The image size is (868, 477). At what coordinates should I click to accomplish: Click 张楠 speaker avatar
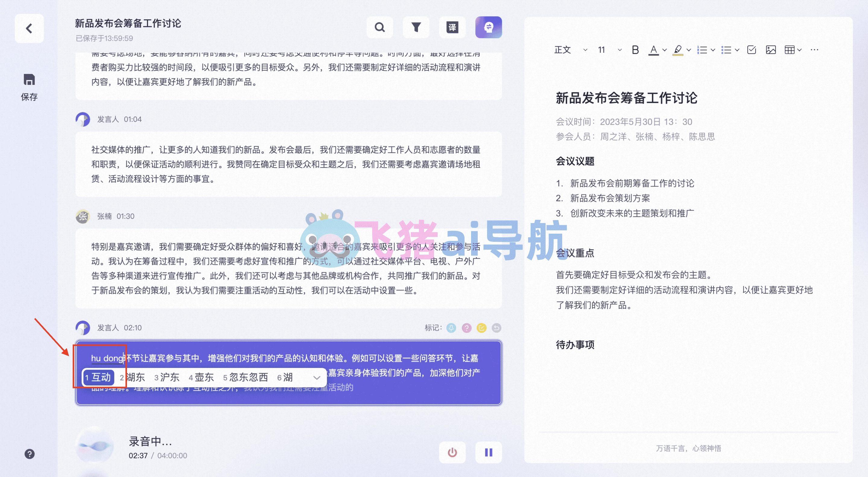(83, 216)
